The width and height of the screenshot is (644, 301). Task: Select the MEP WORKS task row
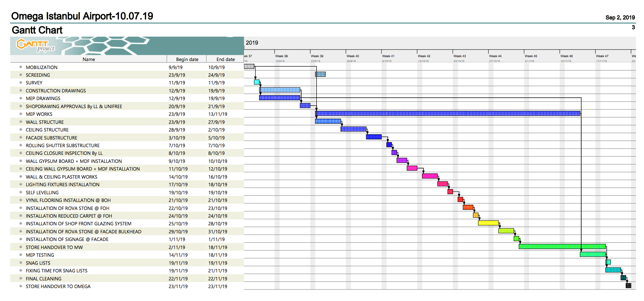[x=127, y=114]
